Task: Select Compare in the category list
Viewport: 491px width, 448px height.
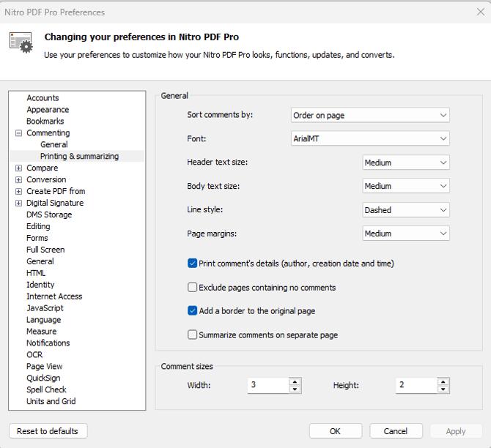Action: (43, 168)
